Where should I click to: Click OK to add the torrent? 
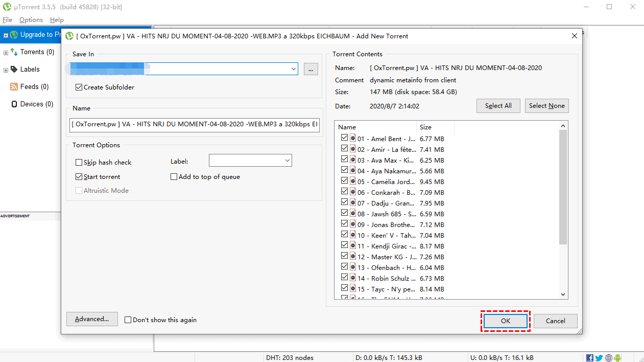505,321
